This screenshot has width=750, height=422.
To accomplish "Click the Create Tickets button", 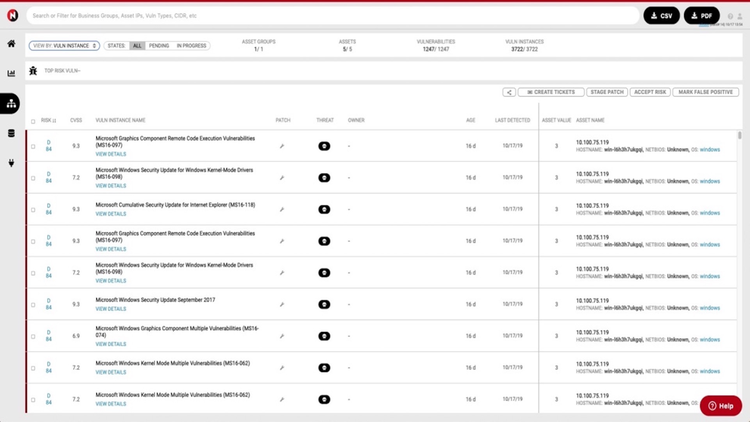I will 550,92.
